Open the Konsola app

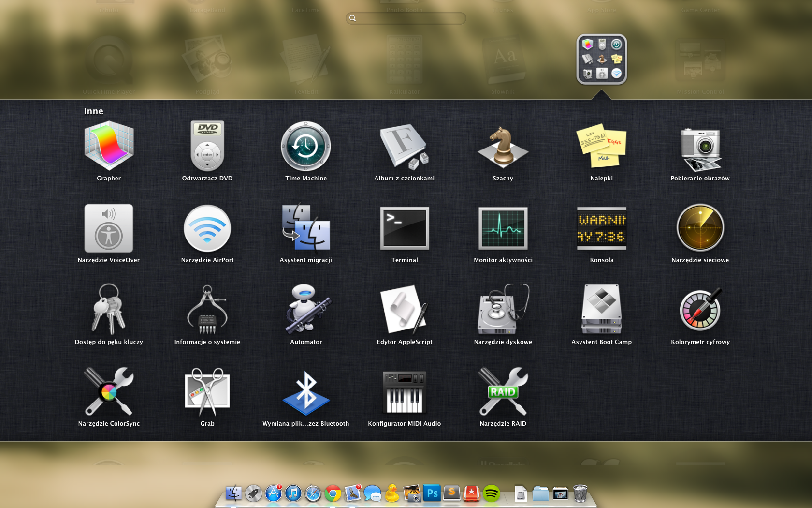602,228
